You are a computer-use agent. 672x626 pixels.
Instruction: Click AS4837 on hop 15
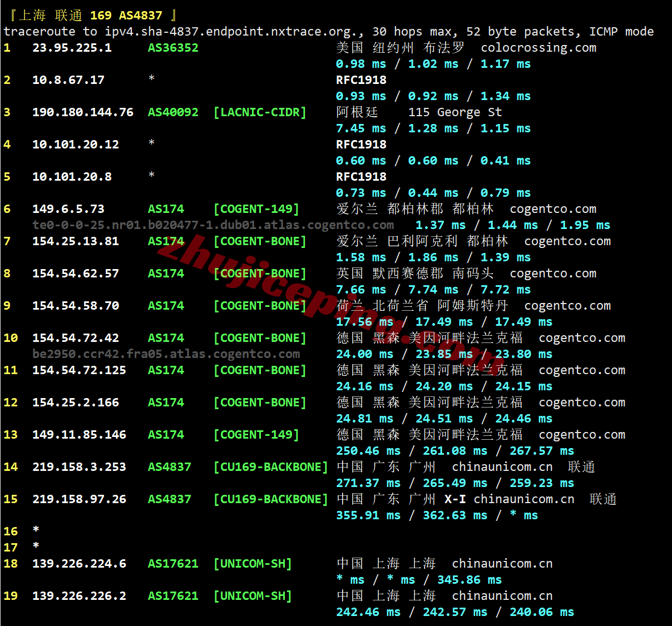[170, 499]
